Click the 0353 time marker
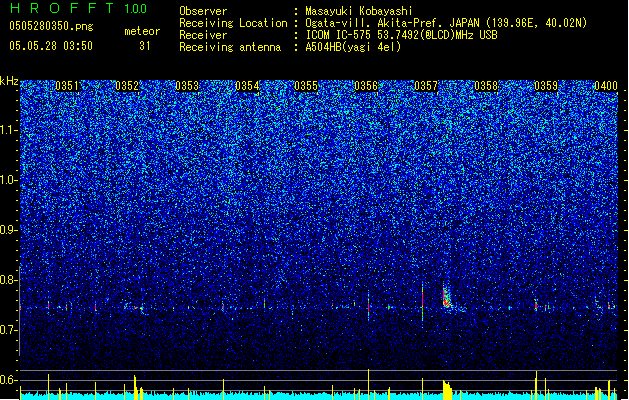Viewport: 629px width, 400px height. [x=187, y=86]
